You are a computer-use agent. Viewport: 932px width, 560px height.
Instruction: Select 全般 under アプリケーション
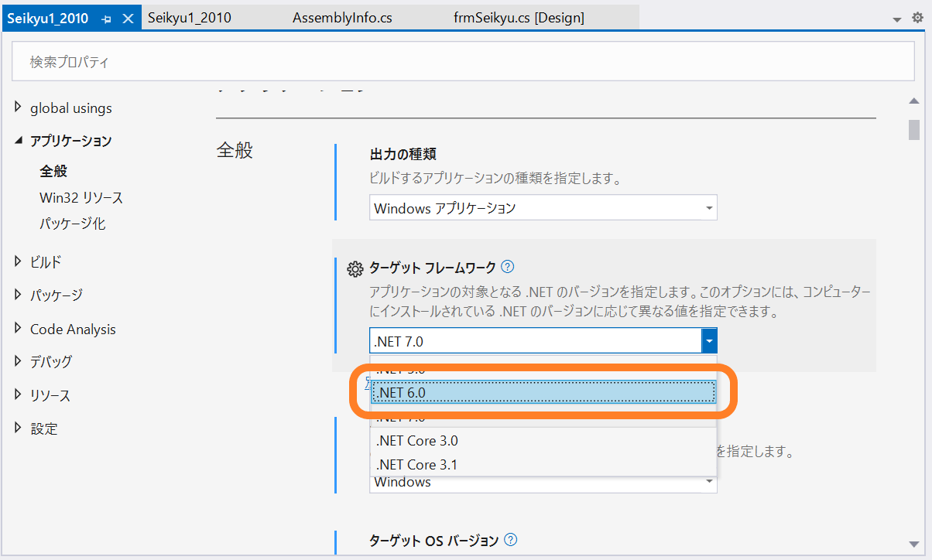coord(53,171)
